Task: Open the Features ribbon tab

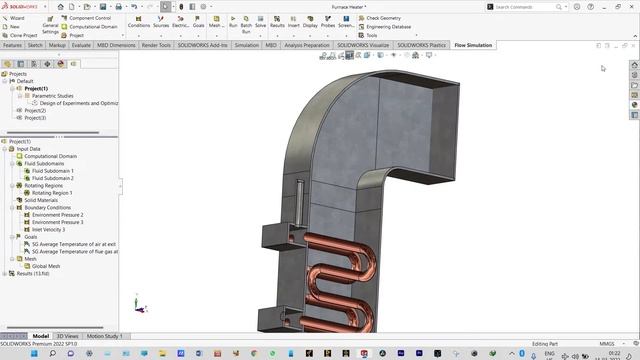Action: click(12, 45)
